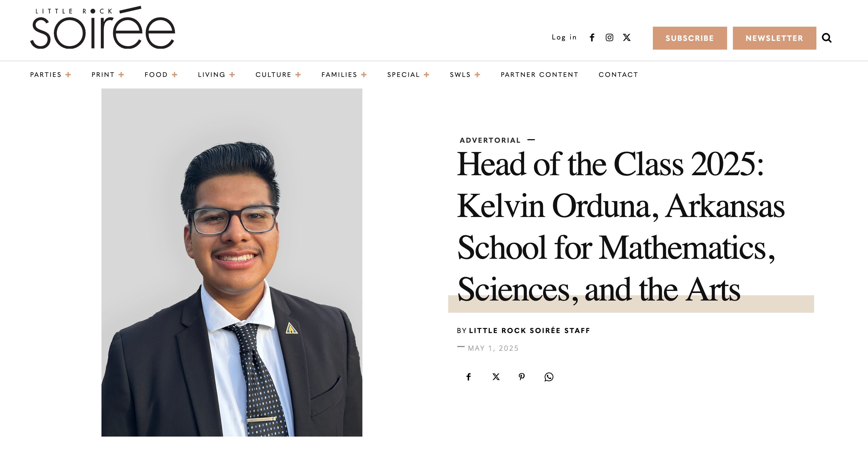
Task: Share article on Pinterest
Action: click(x=522, y=377)
